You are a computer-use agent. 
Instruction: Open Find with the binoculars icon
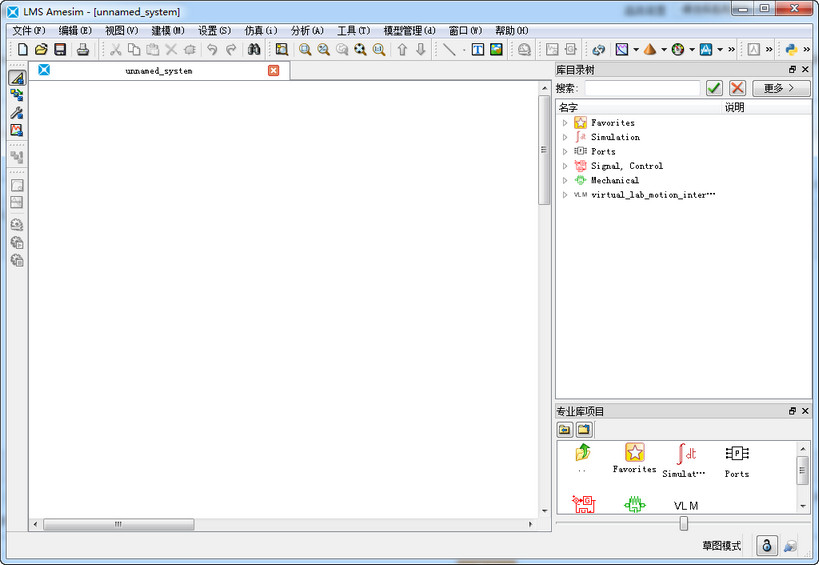coord(254,50)
